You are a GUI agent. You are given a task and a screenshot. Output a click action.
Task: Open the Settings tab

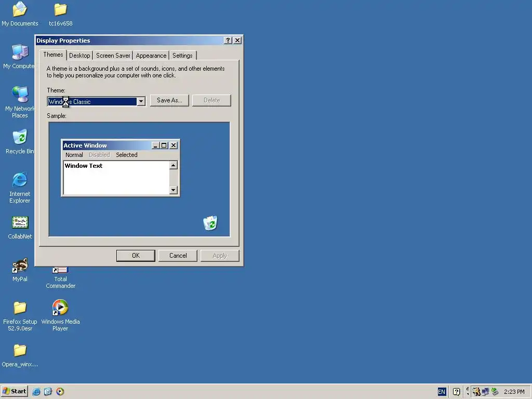[182, 56]
